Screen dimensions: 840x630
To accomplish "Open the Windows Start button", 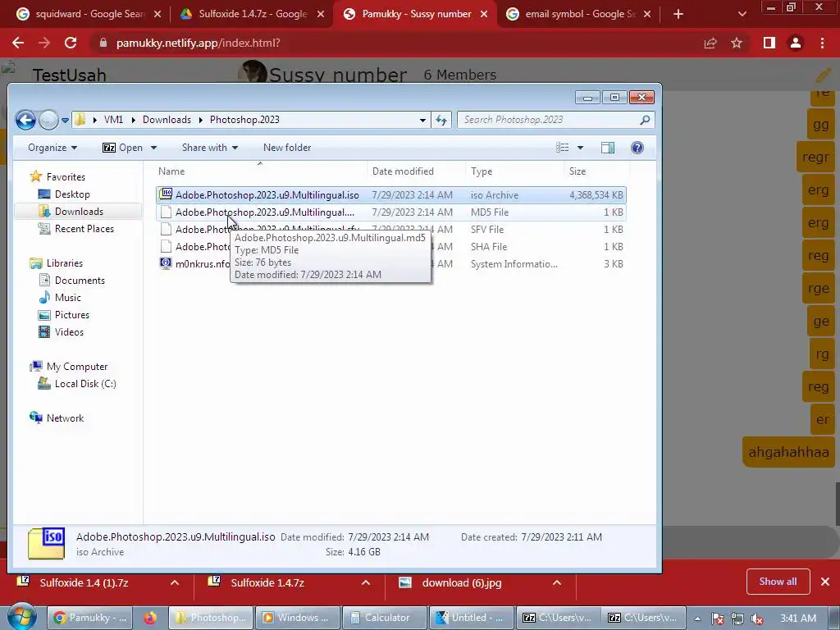I will point(21,616).
